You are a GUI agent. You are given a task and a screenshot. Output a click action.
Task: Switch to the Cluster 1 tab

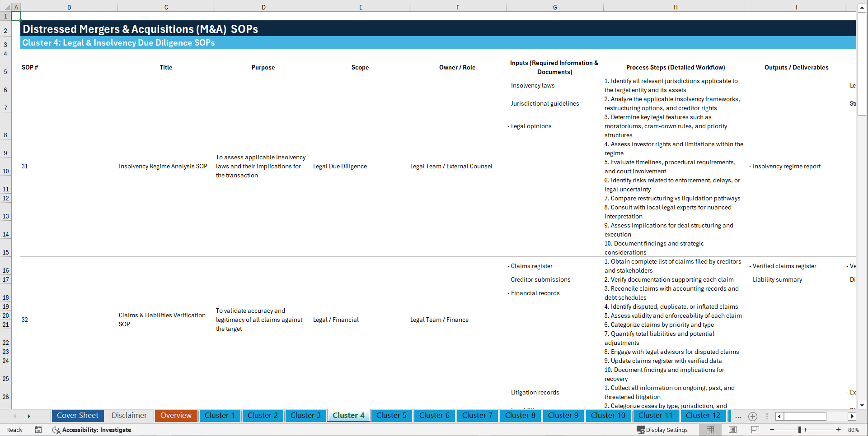tap(220, 415)
